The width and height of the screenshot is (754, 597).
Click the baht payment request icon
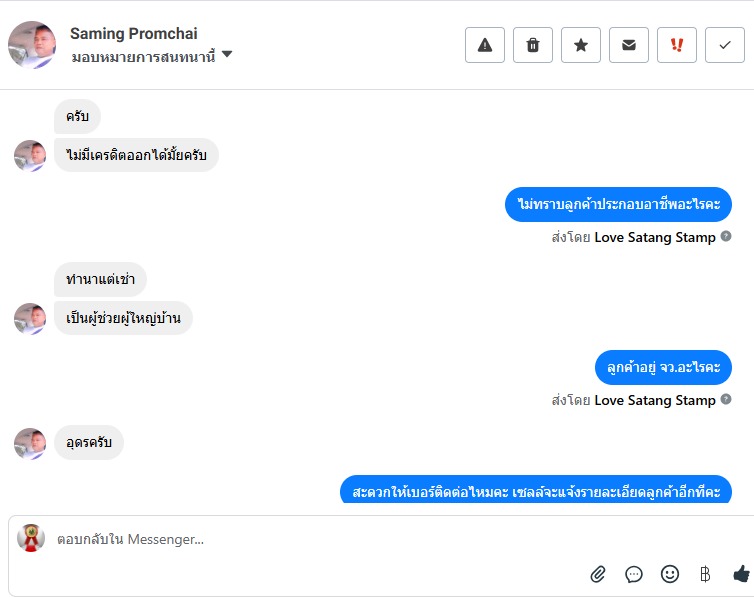[705, 574]
